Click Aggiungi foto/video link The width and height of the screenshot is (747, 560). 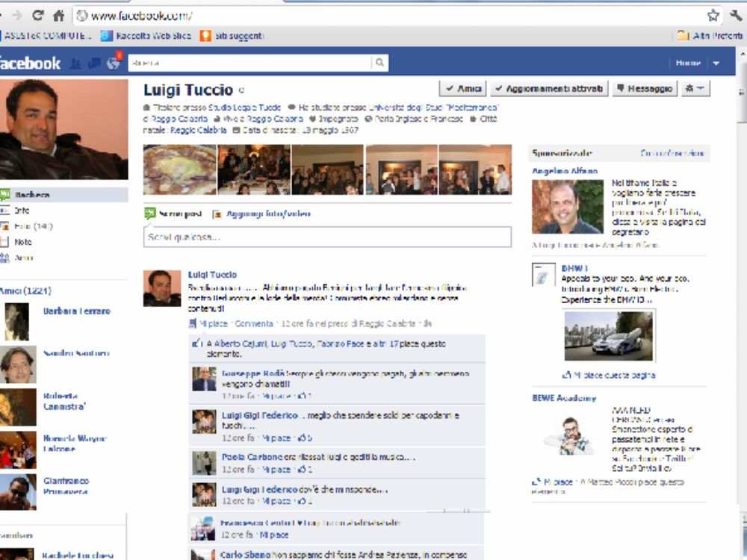(x=261, y=214)
